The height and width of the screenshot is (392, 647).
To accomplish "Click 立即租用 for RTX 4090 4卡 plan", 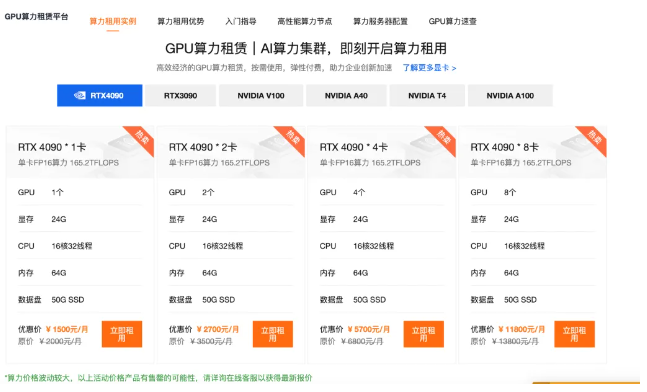I will pos(424,334).
